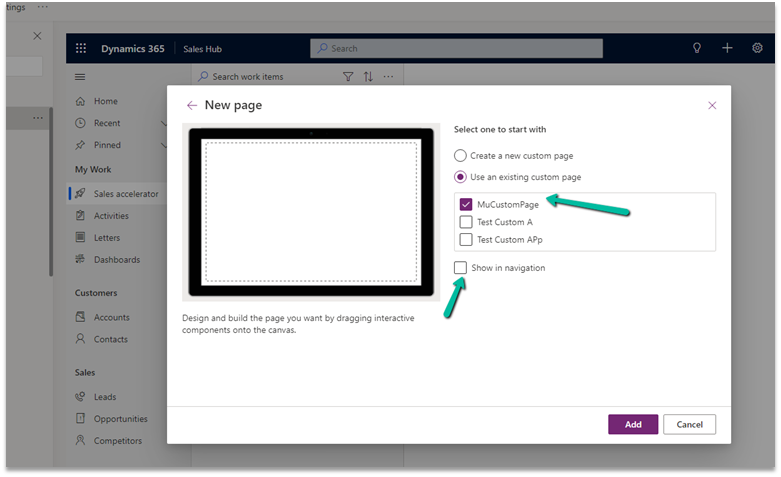Click the Letters entry in site map
This screenshot has height=477, width=781.
107,238
